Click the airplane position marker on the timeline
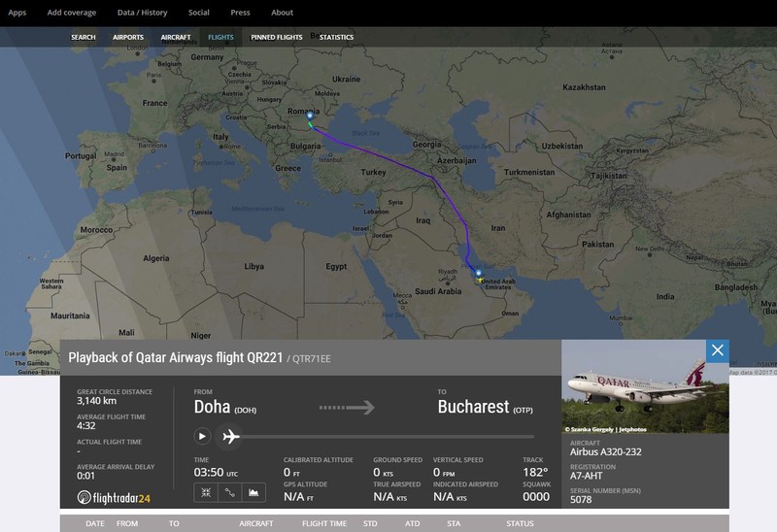The width and height of the screenshot is (777, 532). click(x=231, y=437)
